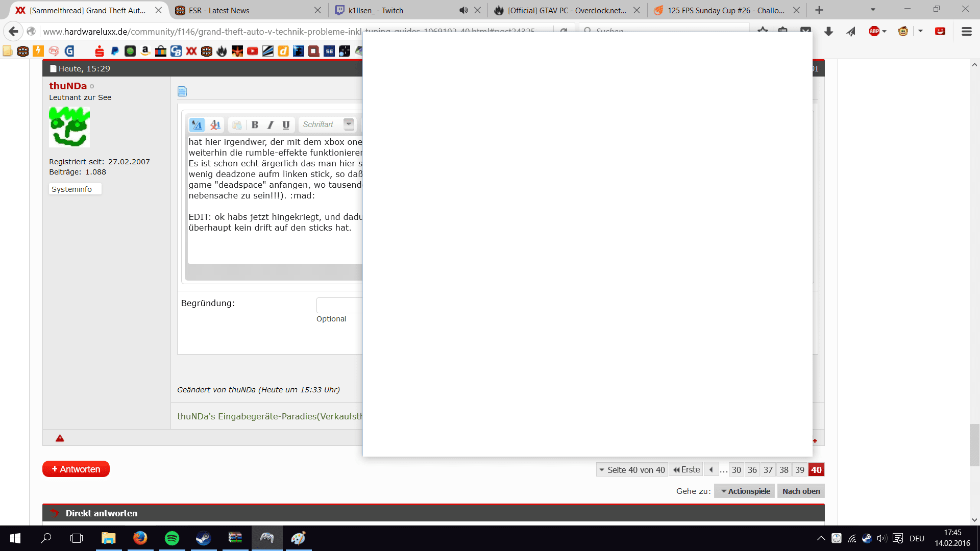Go back using the browser back arrow

point(13,32)
